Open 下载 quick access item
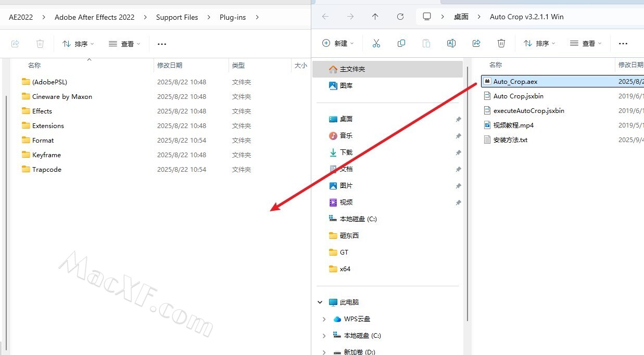This screenshot has width=644, height=355. [342, 152]
